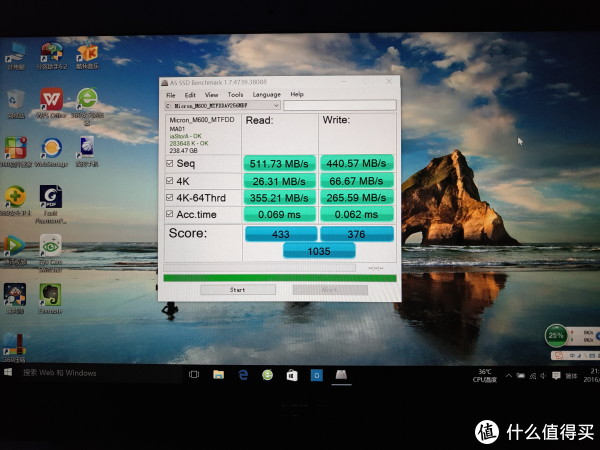
Task: Open the Edit menu in AS SSD
Action: 190,95
